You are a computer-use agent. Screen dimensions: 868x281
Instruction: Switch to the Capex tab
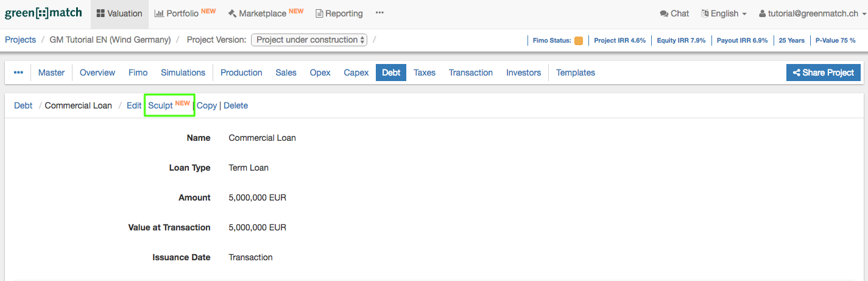point(356,73)
